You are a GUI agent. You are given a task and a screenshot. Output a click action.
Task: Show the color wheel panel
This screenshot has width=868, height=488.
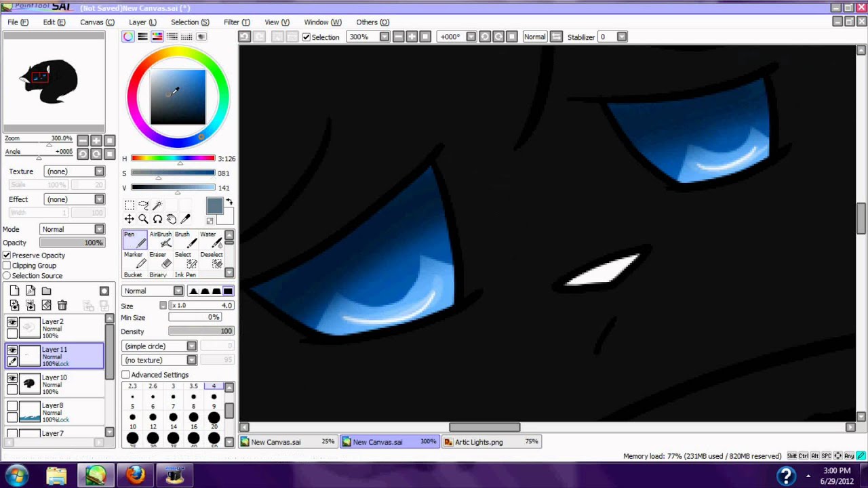(x=128, y=37)
